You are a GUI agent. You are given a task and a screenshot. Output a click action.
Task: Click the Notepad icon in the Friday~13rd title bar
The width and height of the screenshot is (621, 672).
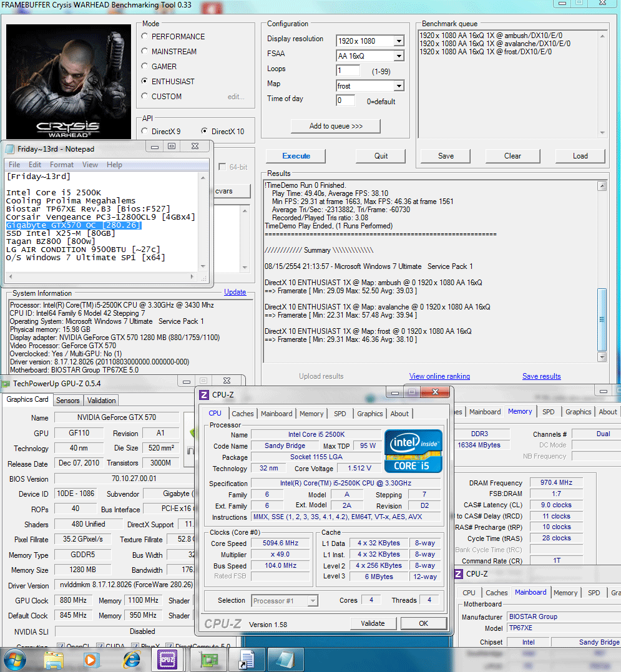pos(10,149)
